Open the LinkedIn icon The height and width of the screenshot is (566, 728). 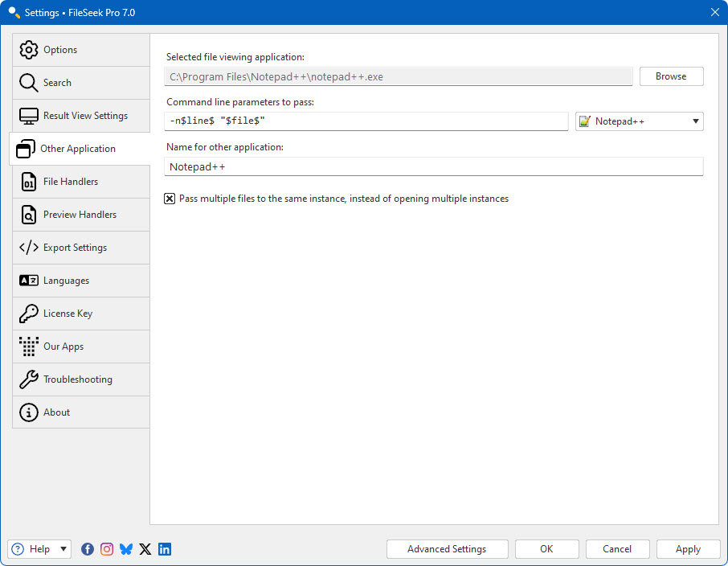[x=165, y=549]
